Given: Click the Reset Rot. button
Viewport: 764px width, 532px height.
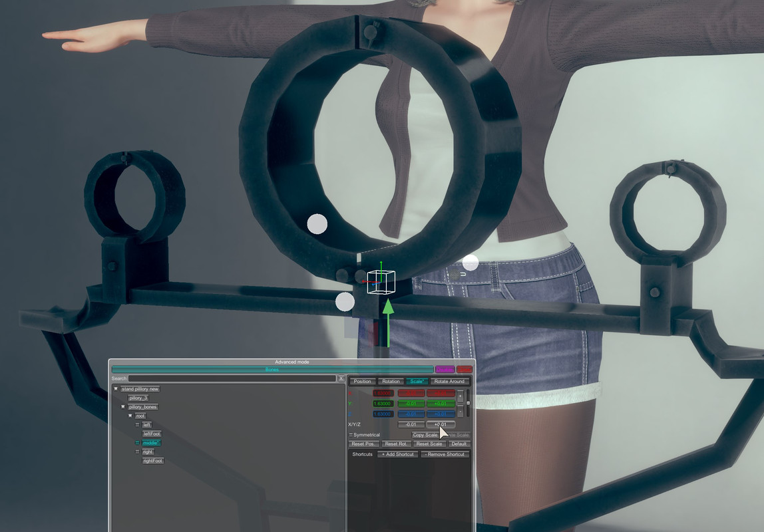Looking at the screenshot, I should pyautogui.click(x=396, y=444).
